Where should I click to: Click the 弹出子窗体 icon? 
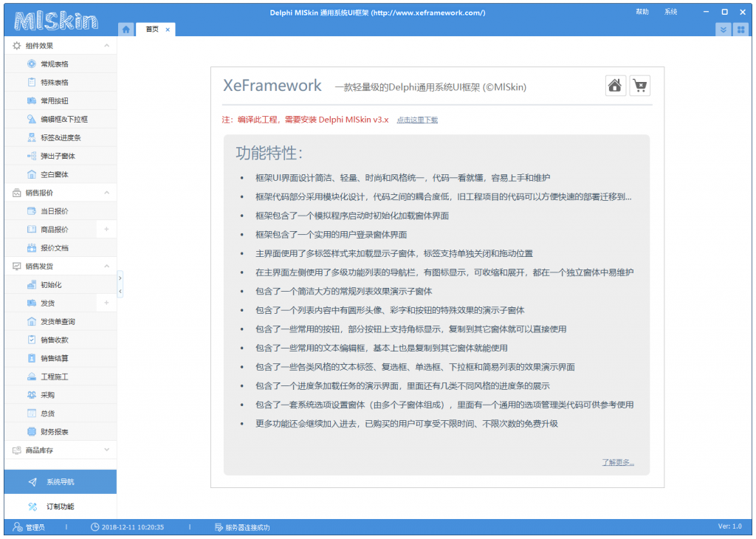(31, 156)
